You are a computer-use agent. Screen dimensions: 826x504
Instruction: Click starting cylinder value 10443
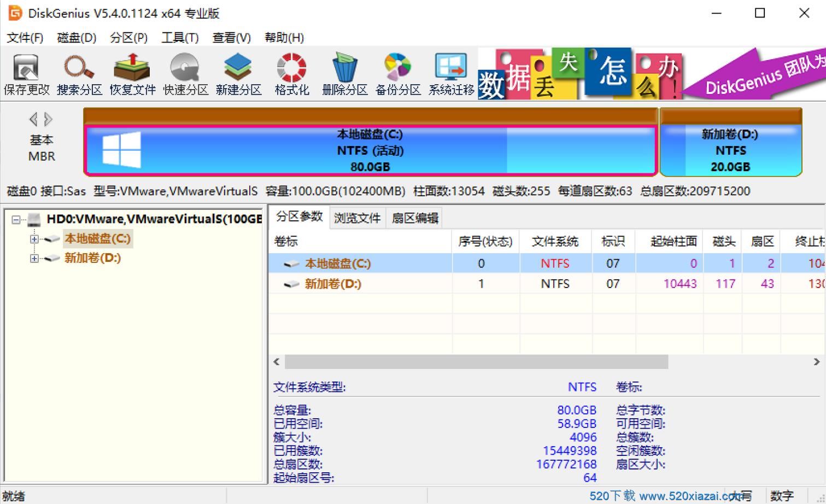tap(680, 284)
